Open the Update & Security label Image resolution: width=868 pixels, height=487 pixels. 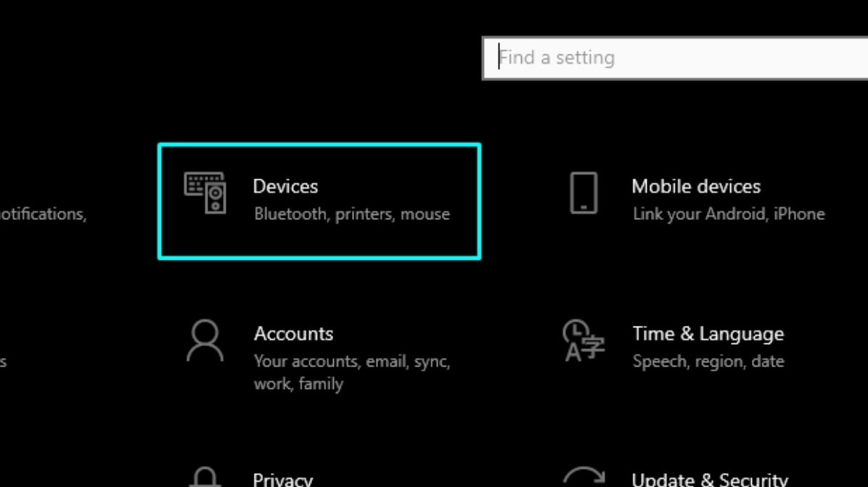[709, 480]
